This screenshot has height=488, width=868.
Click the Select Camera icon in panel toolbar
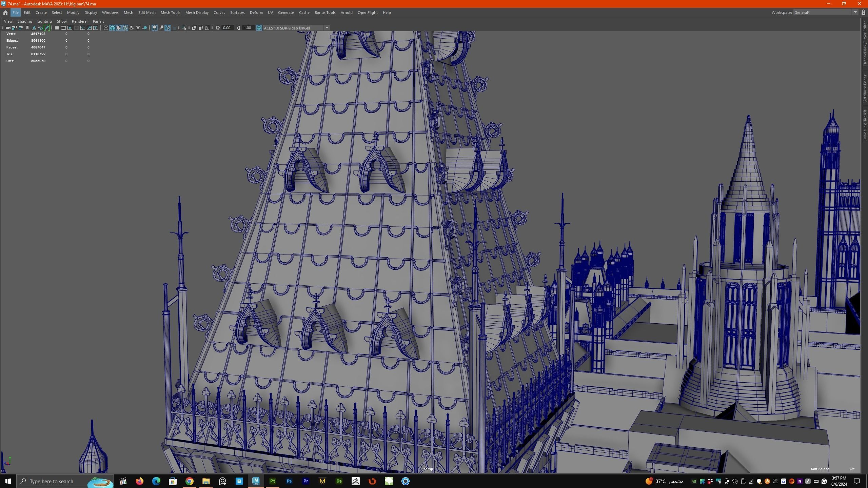[8, 28]
